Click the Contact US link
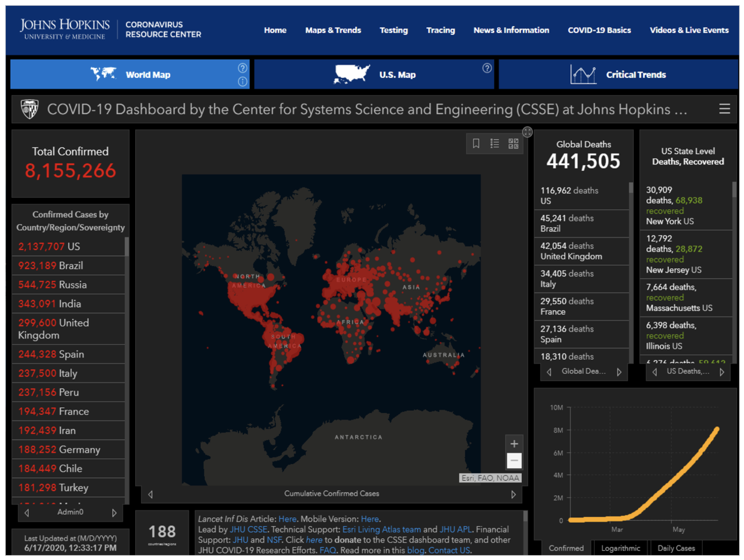The width and height of the screenshot is (744, 560). 449,550
